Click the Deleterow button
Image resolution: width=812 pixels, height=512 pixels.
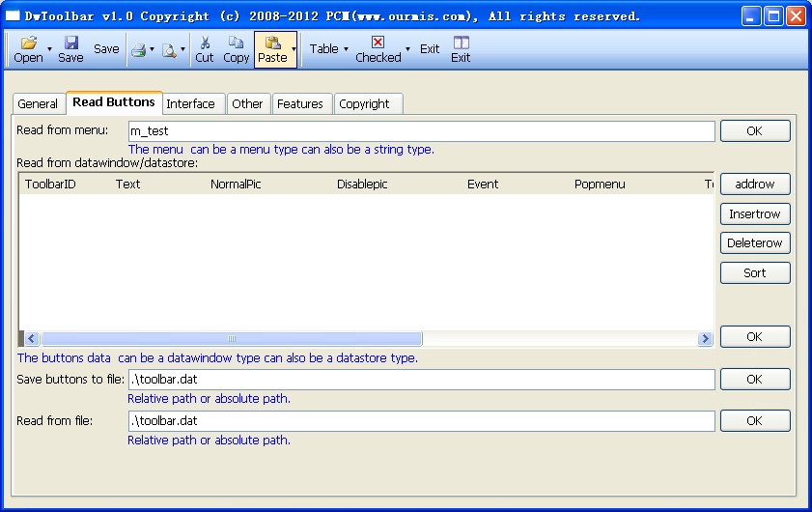(755, 243)
